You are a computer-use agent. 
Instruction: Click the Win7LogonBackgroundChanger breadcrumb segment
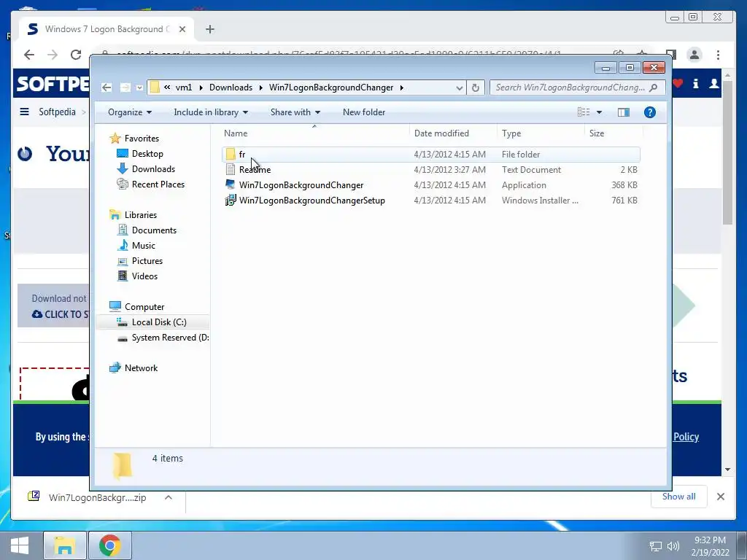331,87
